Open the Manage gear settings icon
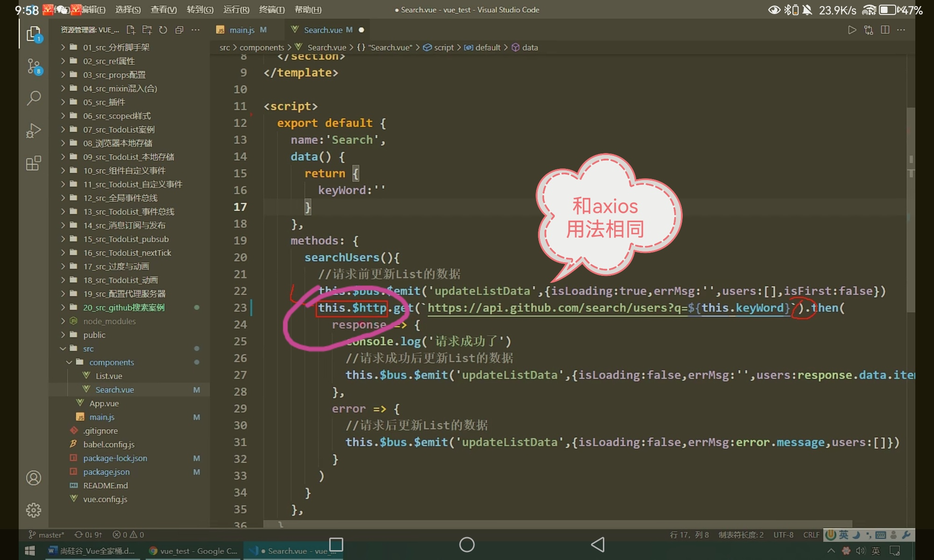934x560 pixels. (34, 510)
